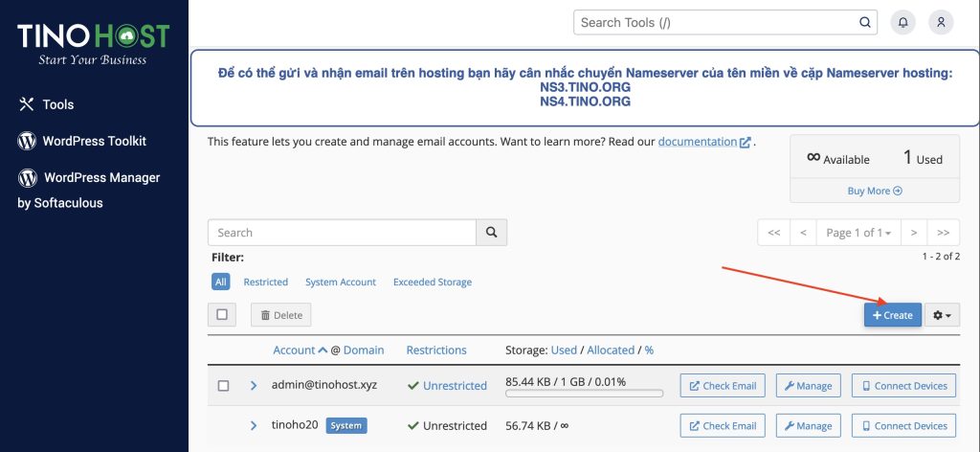The width and height of the screenshot is (980, 452).
Task: Open Tools in the sidebar
Action: [x=46, y=104]
